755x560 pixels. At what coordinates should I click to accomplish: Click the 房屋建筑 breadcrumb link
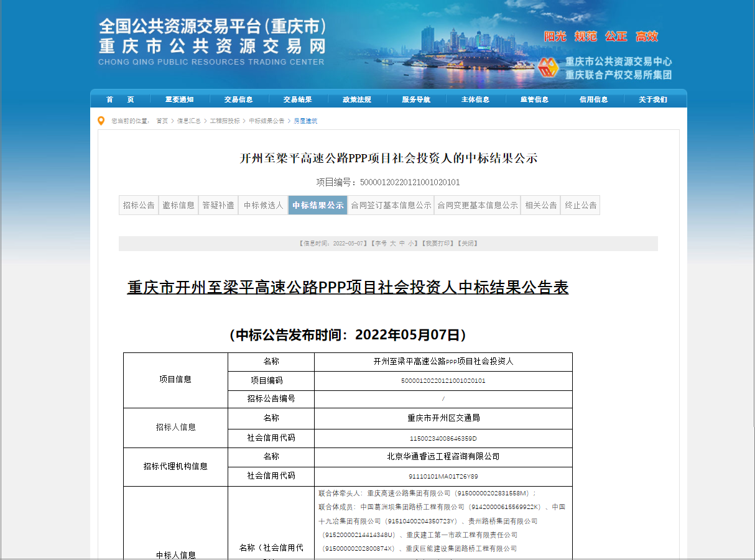point(305,121)
